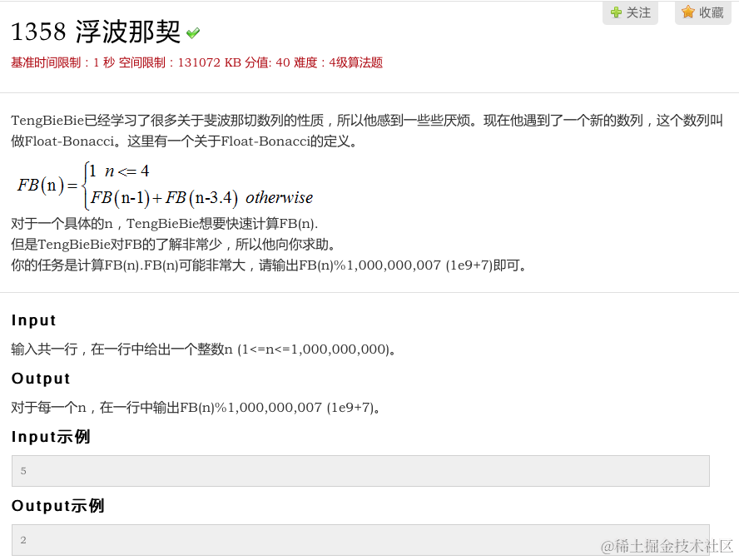Click the text 输入共一行 input description
739x560 pixels.
pos(203,349)
